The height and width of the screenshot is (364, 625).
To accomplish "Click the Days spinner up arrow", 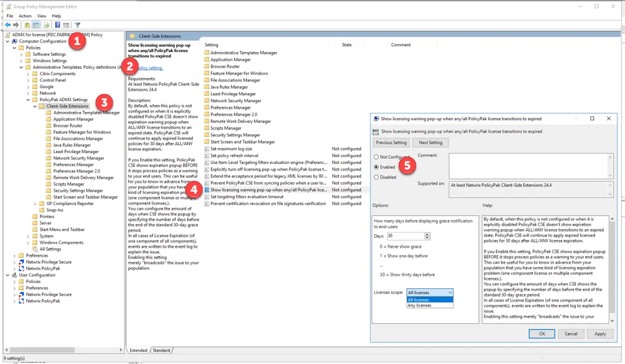I will click(x=428, y=234).
